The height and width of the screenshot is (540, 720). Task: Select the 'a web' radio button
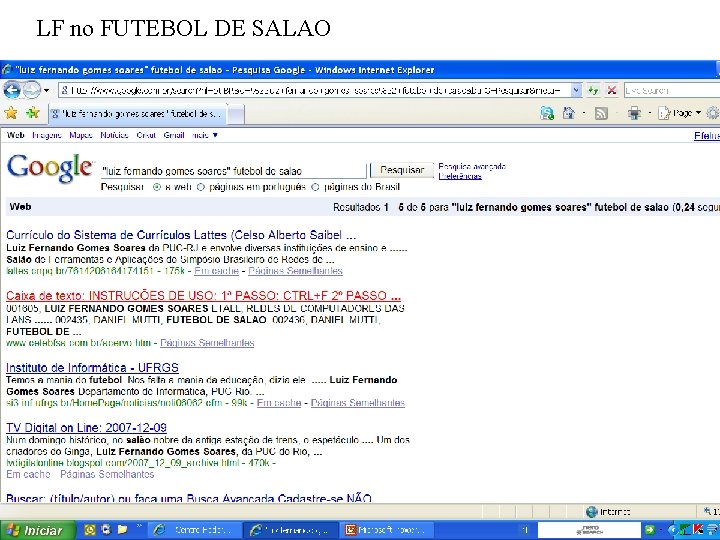tap(157, 187)
